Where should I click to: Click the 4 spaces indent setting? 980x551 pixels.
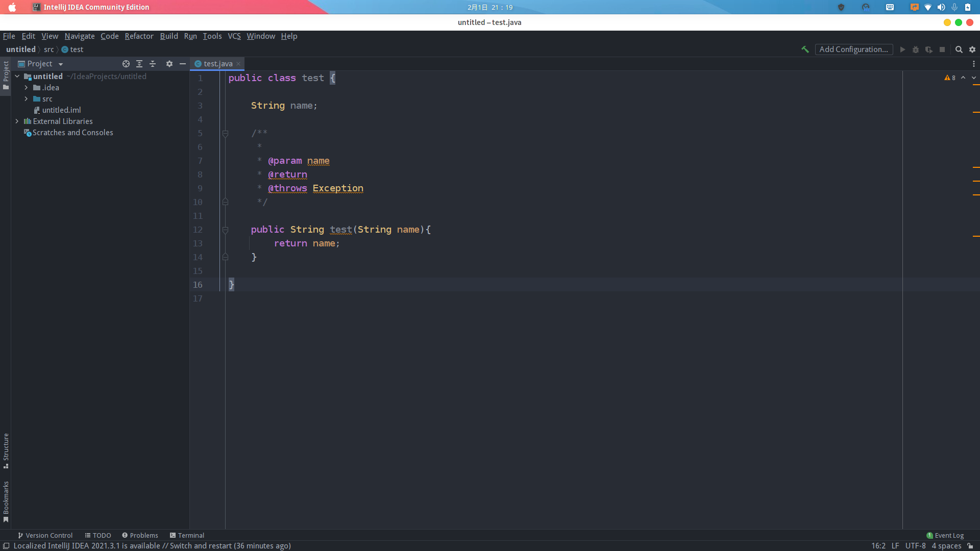point(947,546)
